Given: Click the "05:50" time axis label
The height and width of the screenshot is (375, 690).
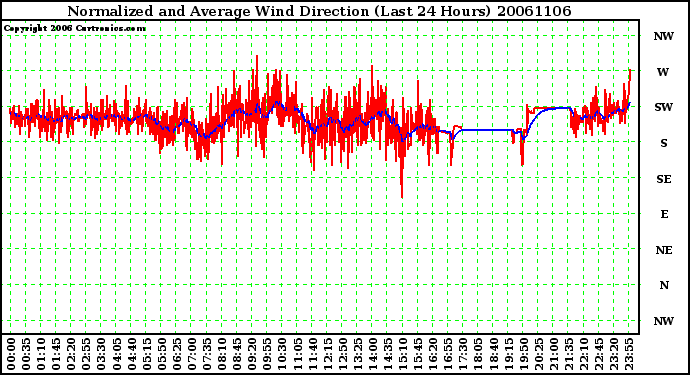Looking at the screenshot, I should [161, 354].
